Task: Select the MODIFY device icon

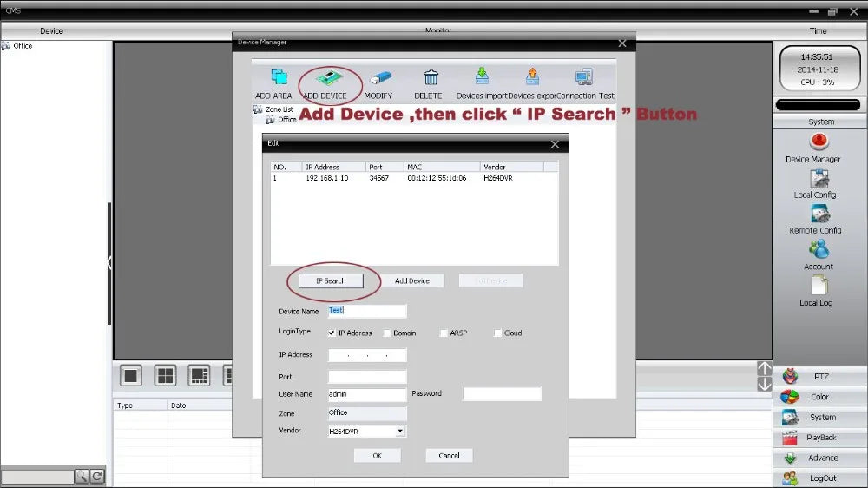Action: 379,78
